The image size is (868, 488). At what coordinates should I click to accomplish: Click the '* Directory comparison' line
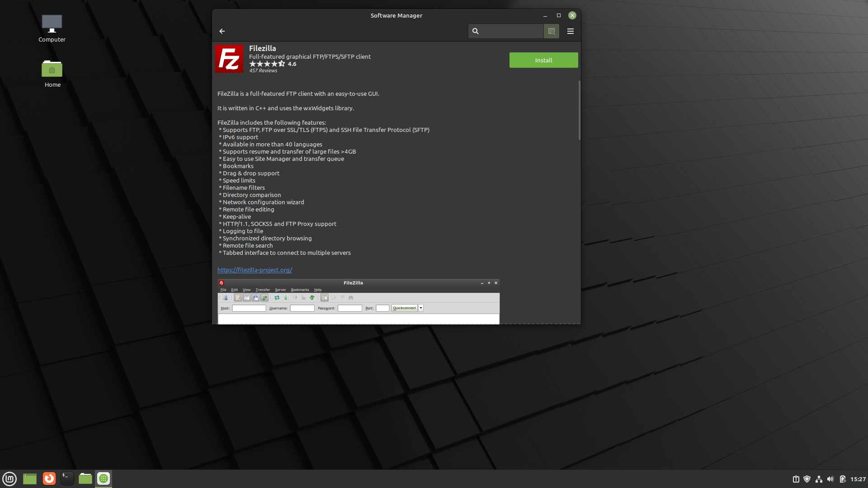pyautogui.click(x=250, y=195)
